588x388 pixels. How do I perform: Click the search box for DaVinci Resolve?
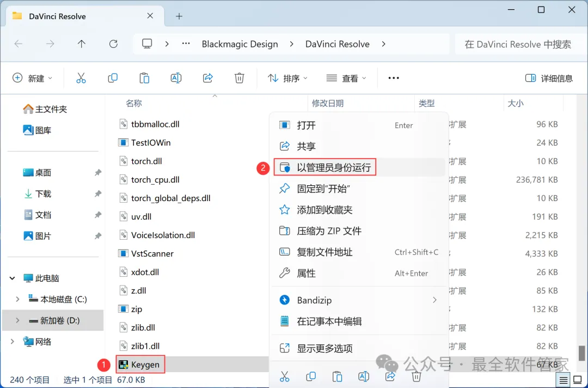click(521, 44)
